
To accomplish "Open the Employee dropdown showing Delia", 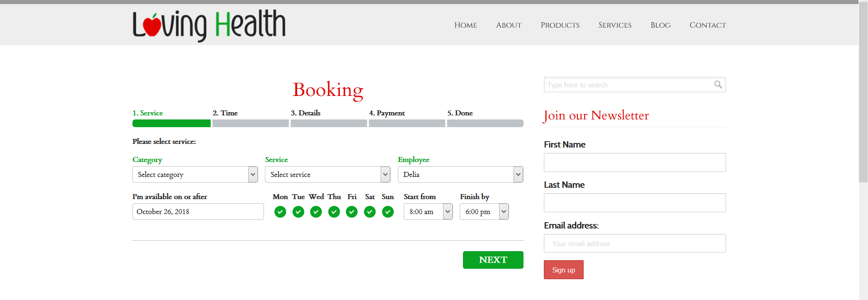I will 460,175.
